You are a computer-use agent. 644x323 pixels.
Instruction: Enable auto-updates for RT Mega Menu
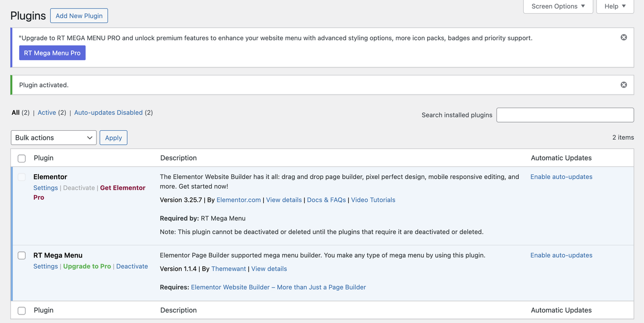[x=561, y=255]
